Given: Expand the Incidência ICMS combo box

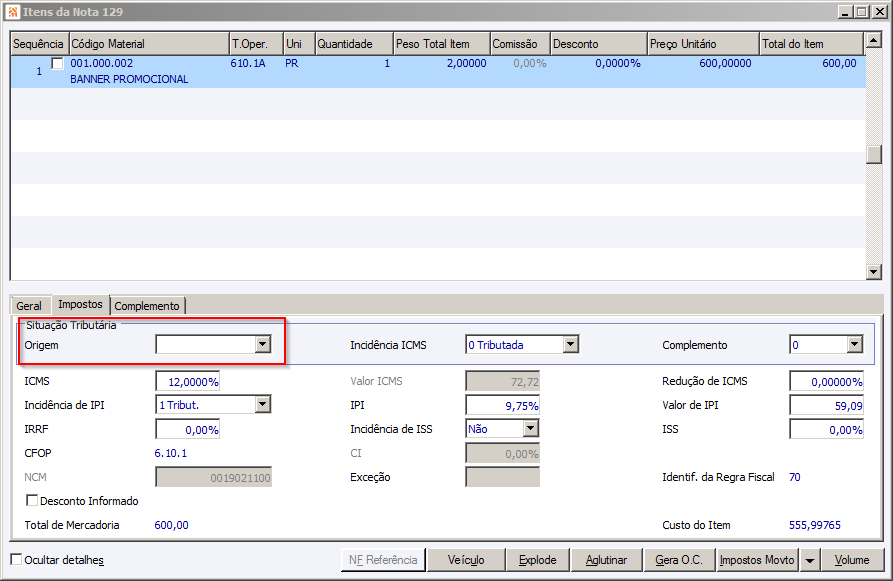Looking at the screenshot, I should click(571, 344).
